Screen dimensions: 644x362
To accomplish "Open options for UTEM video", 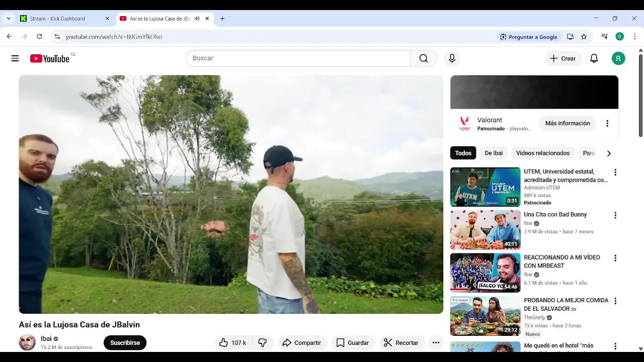I will tap(615, 172).
